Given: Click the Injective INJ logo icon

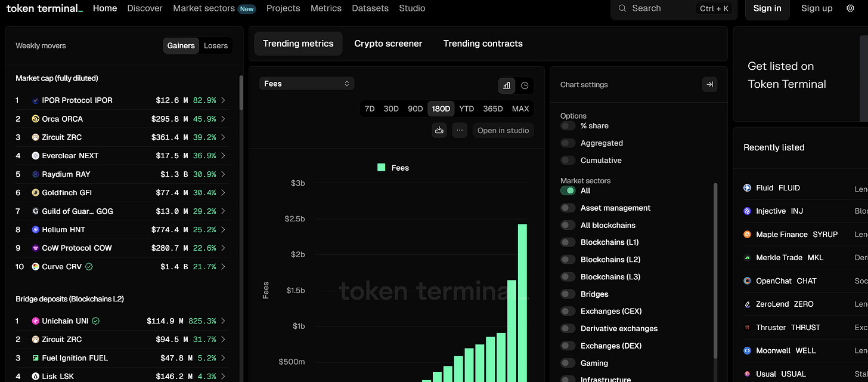Looking at the screenshot, I should [747, 211].
